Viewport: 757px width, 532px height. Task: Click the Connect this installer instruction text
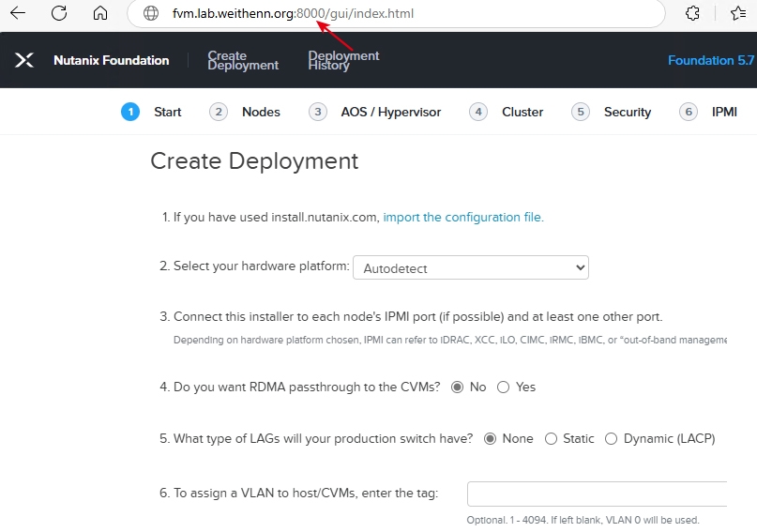pyautogui.click(x=417, y=317)
